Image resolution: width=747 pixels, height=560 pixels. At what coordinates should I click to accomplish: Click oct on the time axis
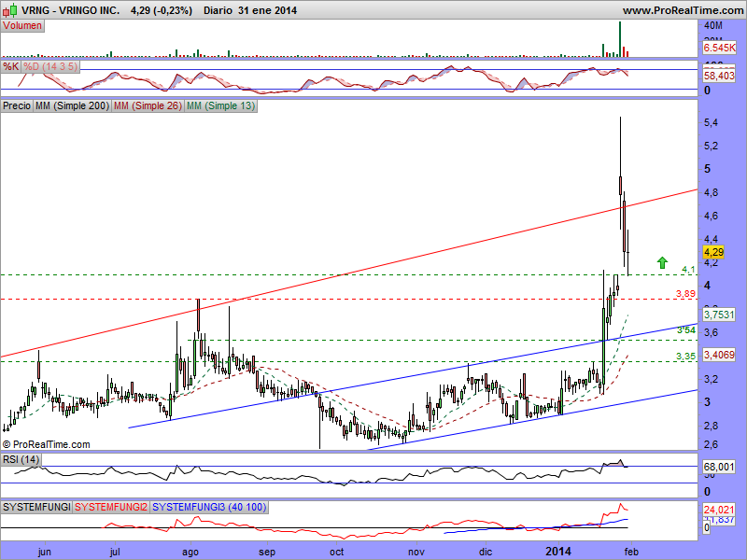(336, 552)
